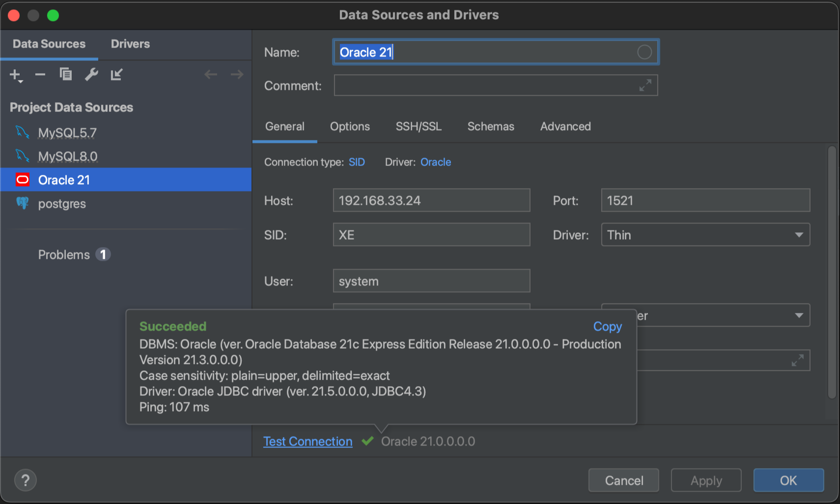
Task: Click the Succeeded status text
Action: [173, 326]
